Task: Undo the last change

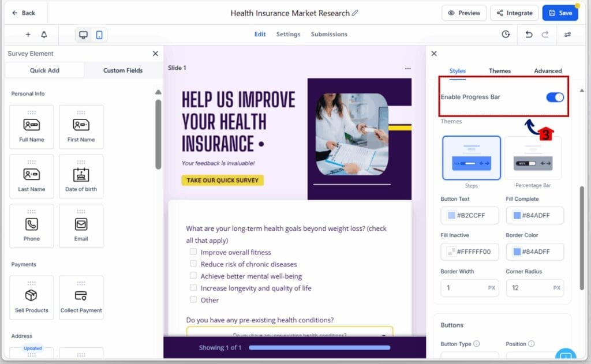Action: tap(529, 34)
